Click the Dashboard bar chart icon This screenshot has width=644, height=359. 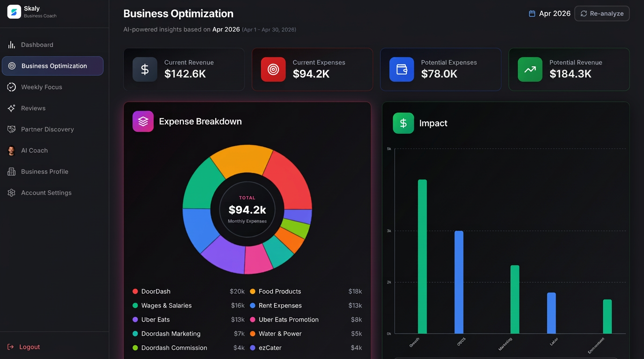click(x=12, y=45)
